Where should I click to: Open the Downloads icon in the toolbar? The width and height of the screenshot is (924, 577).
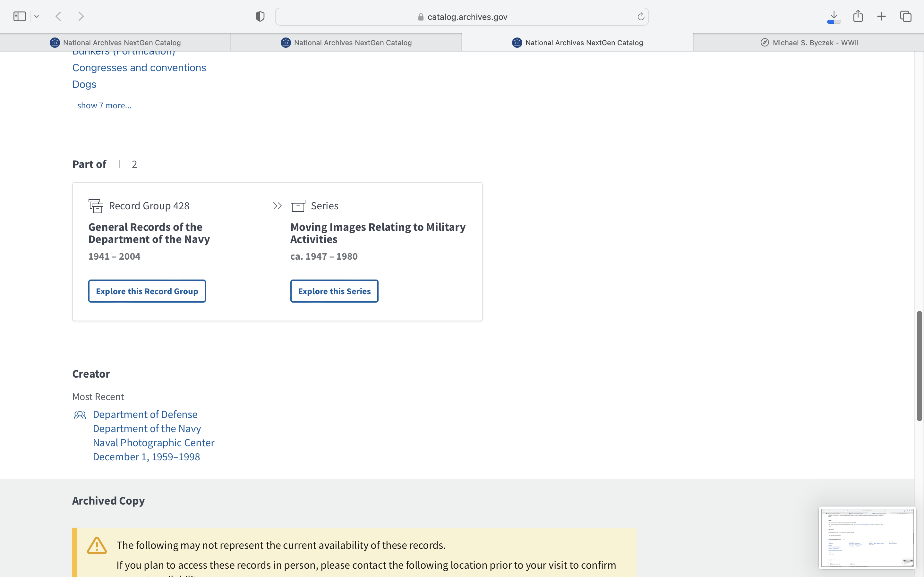[x=834, y=16]
